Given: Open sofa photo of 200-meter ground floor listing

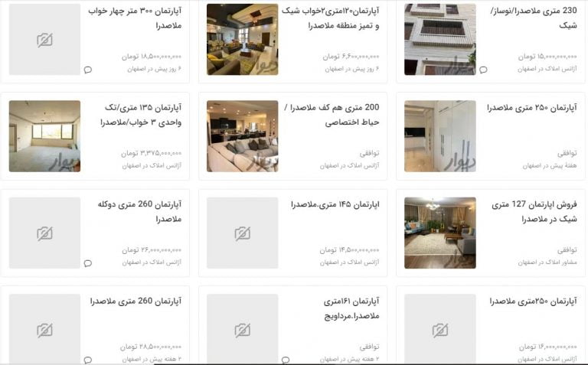Looking at the screenshot, I should pyautogui.click(x=242, y=136).
